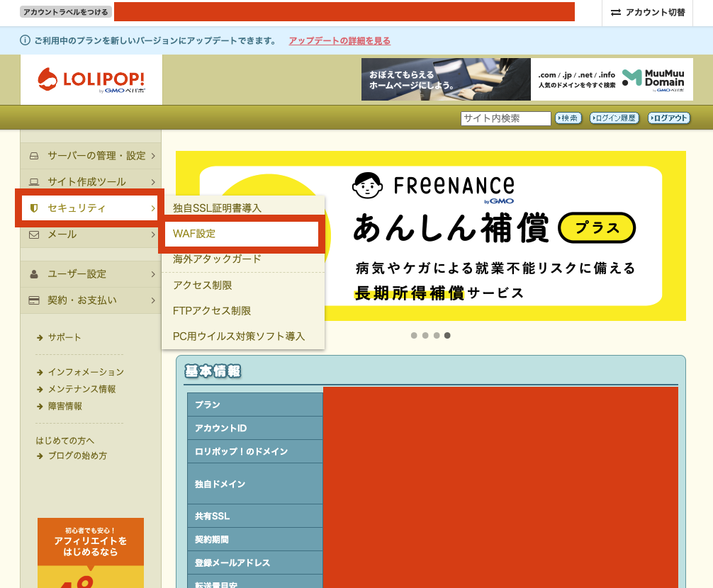The width and height of the screenshot is (713, 588).
Task: Click the swap arrows icon for アカウント切替
Action: pyautogui.click(x=616, y=13)
